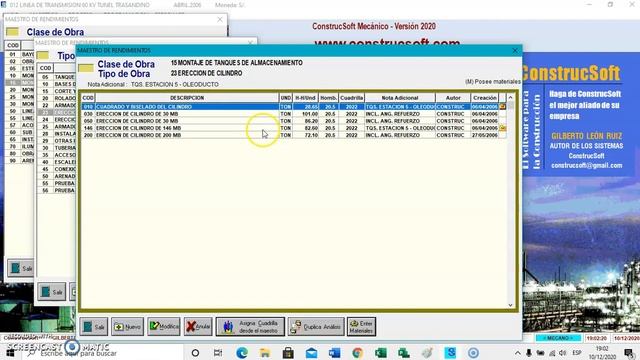Close the rearmost Clase de Obra window
Screen dimensions: 640x360
[220, 19]
